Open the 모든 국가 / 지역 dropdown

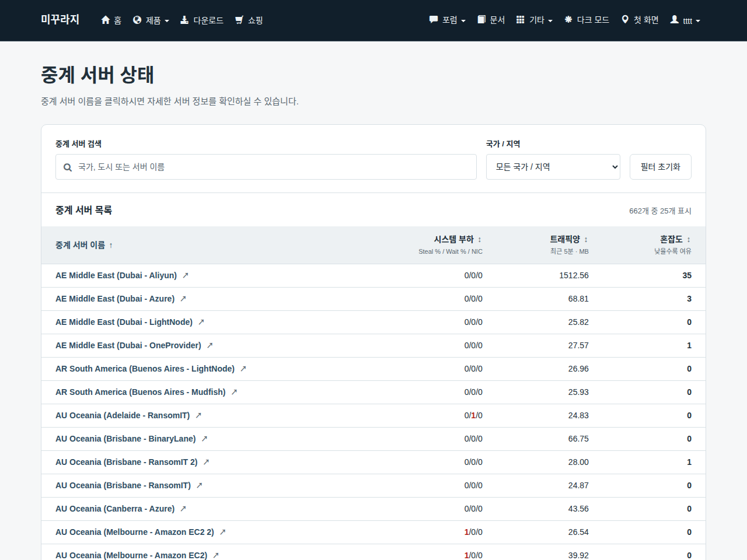click(x=553, y=167)
